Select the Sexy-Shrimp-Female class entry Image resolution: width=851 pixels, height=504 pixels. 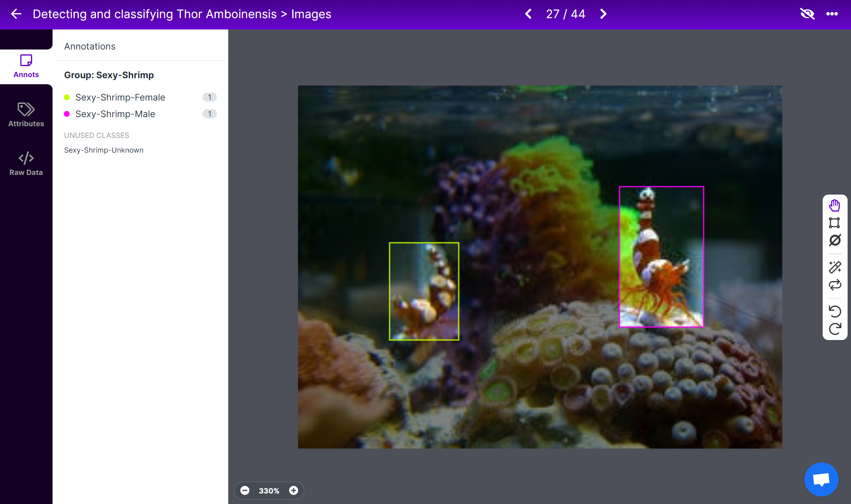pos(120,97)
